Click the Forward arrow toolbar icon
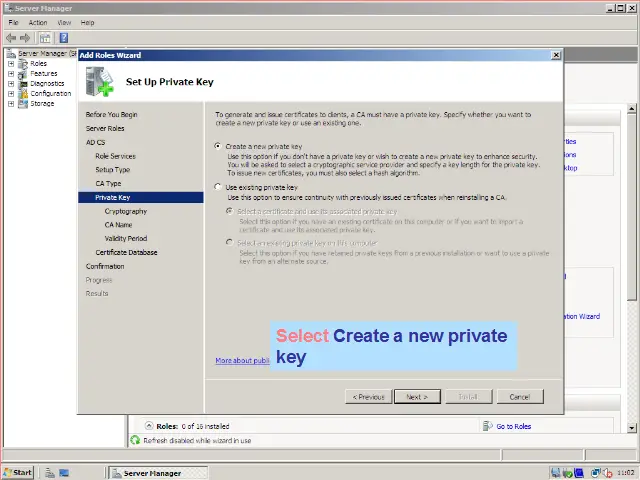 tap(25, 38)
